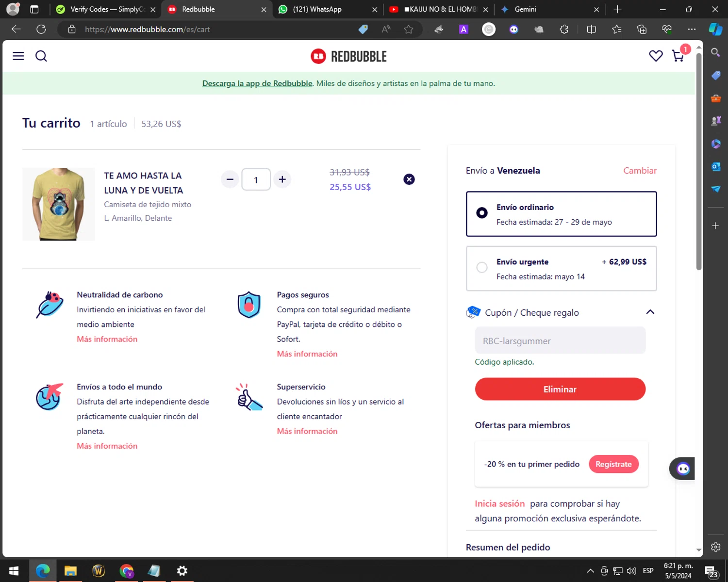
Task: Open the favorites heart icon on Redbubble
Action: (x=656, y=56)
